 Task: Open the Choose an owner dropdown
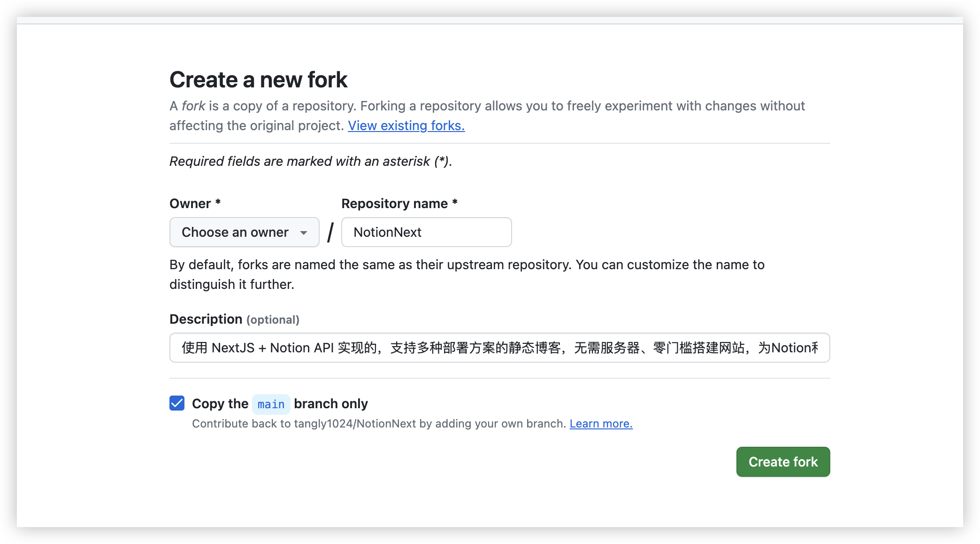tap(244, 232)
